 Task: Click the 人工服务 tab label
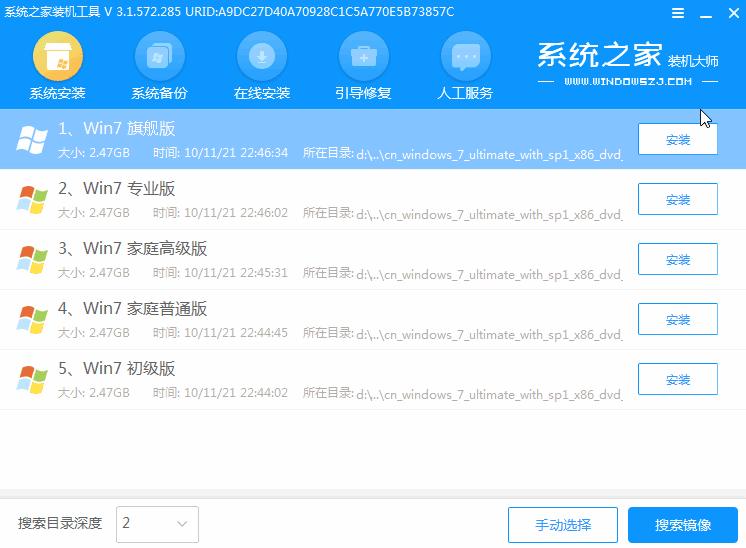click(x=465, y=93)
